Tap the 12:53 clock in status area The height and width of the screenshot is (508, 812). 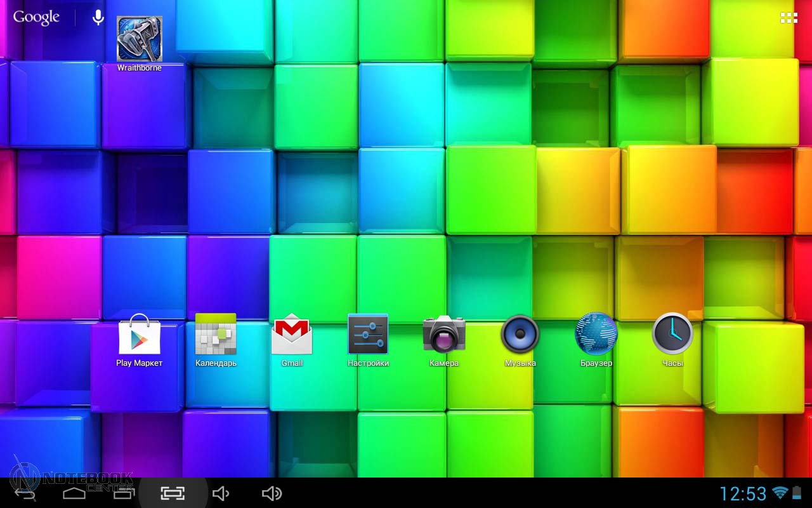click(x=743, y=493)
